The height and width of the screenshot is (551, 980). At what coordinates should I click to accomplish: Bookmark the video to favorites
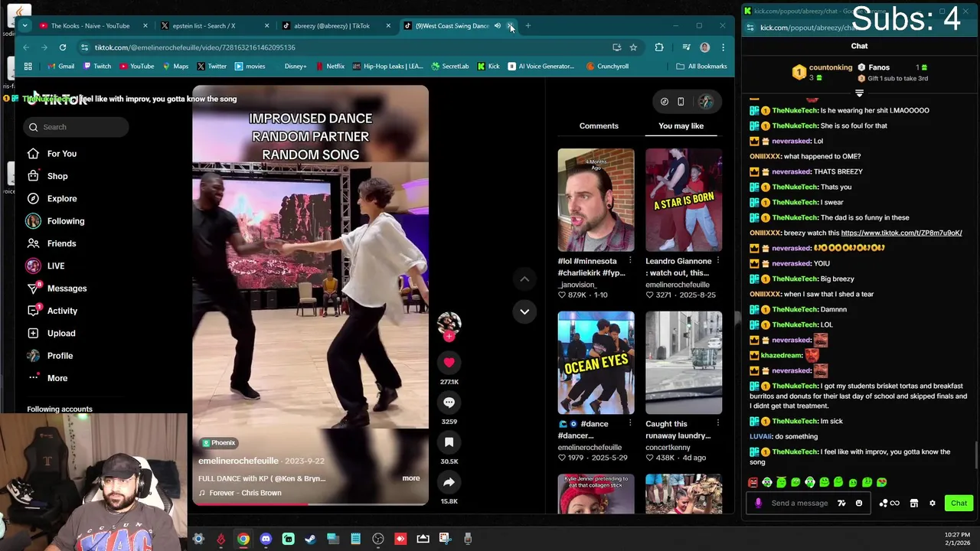[x=449, y=442]
